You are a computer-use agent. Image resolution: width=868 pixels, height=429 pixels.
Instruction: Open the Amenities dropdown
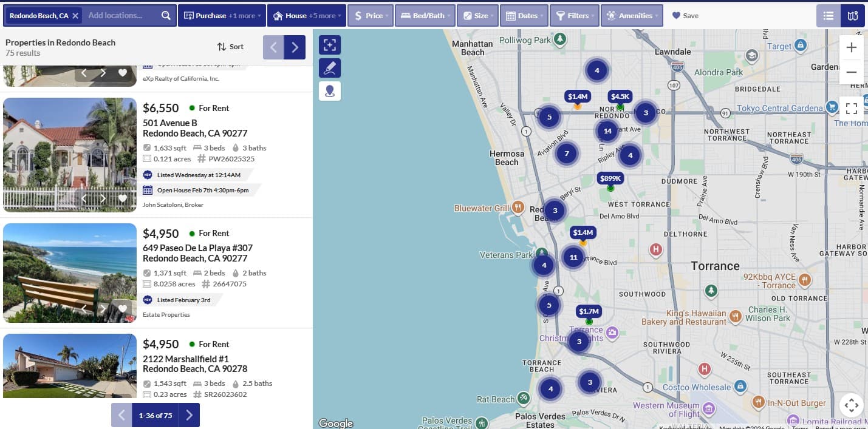(632, 16)
